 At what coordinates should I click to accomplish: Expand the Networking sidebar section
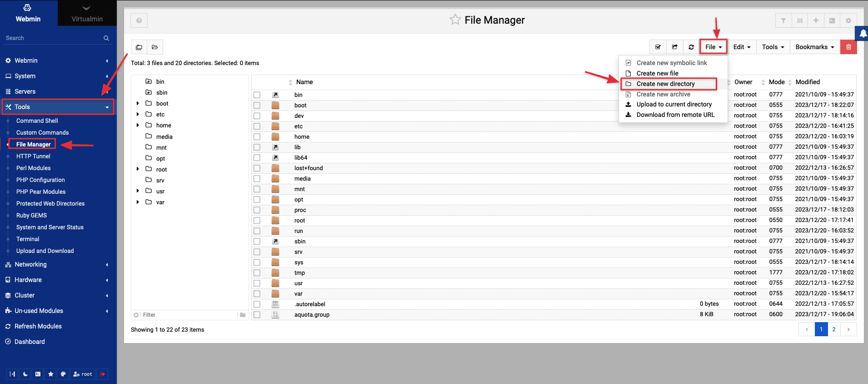57,264
